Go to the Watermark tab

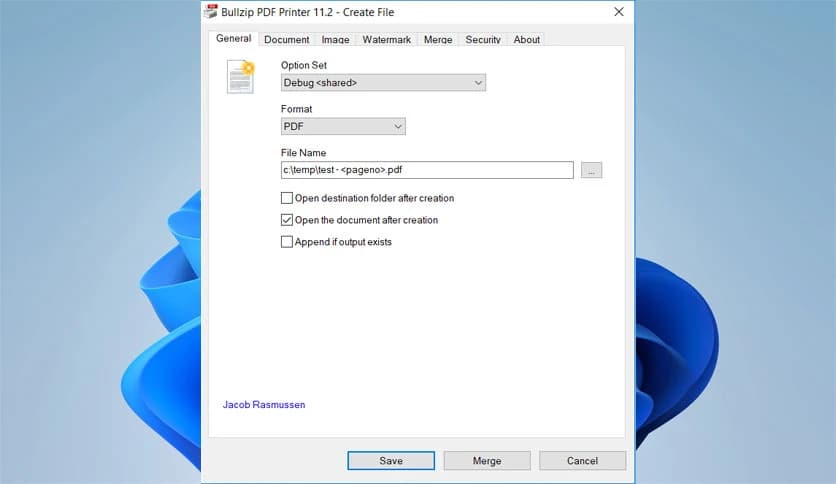pyautogui.click(x=387, y=39)
